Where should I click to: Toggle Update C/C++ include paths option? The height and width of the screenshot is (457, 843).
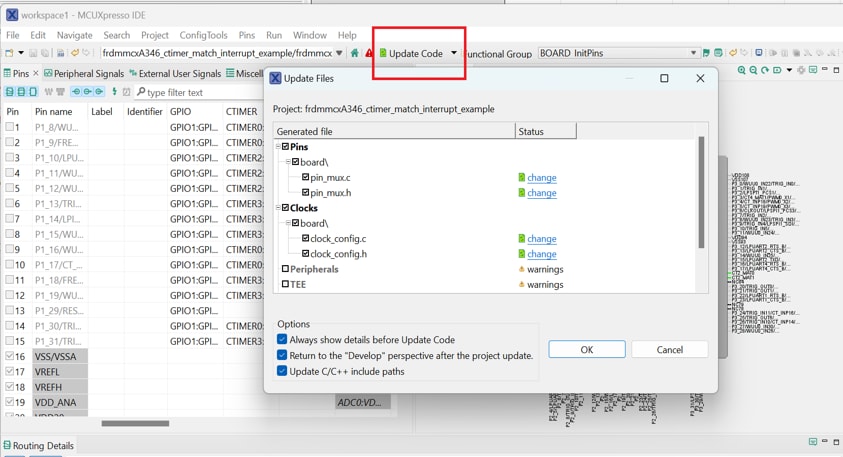[282, 371]
